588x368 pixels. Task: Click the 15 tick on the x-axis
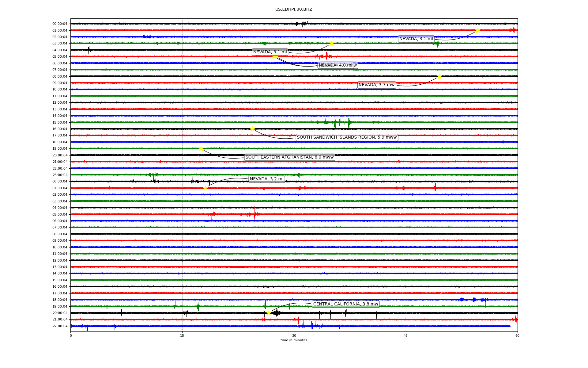(182, 335)
